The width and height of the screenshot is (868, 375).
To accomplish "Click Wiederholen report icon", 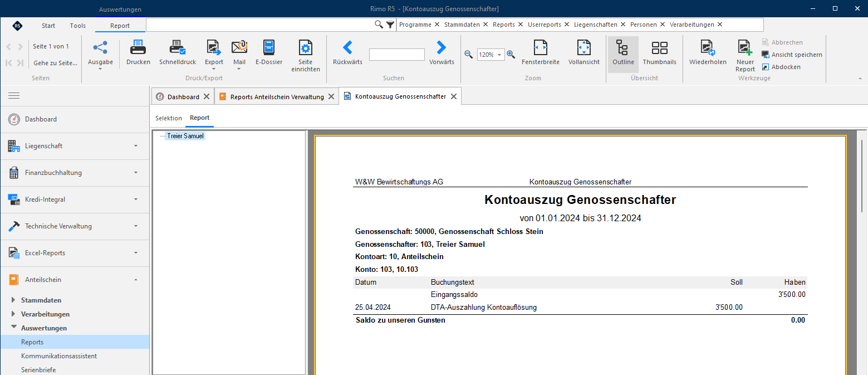I will (708, 47).
